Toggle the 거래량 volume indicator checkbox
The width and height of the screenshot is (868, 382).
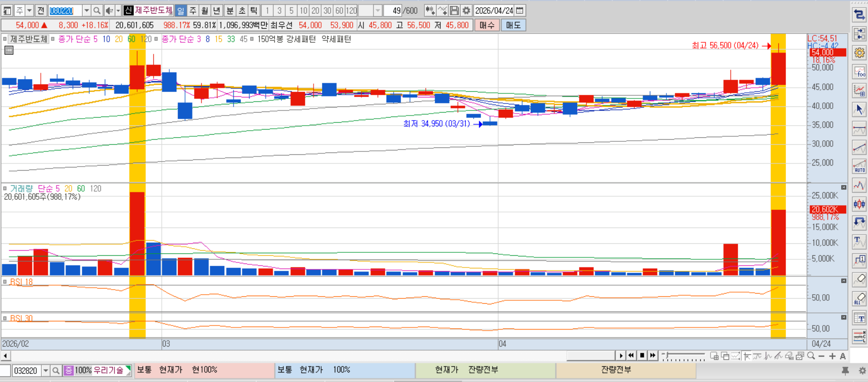tap(5, 188)
